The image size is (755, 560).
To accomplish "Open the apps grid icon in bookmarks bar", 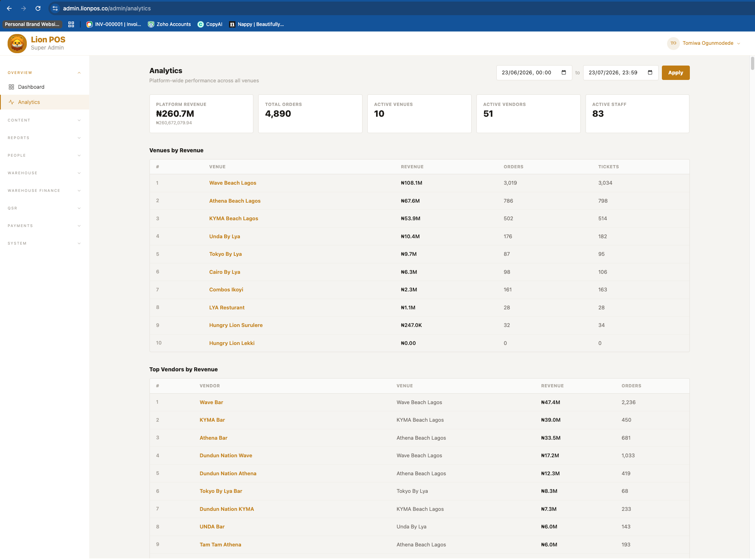I will [71, 24].
